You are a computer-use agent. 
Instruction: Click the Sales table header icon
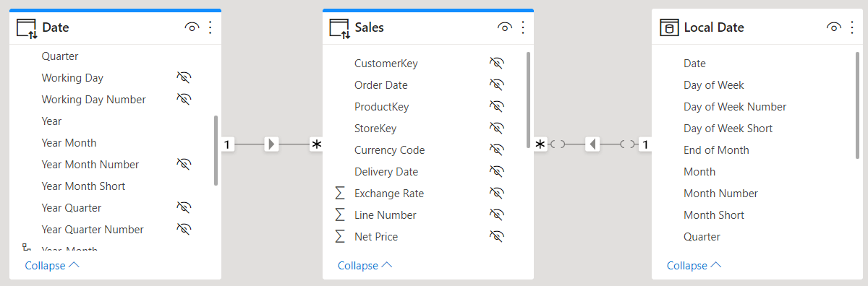click(339, 28)
